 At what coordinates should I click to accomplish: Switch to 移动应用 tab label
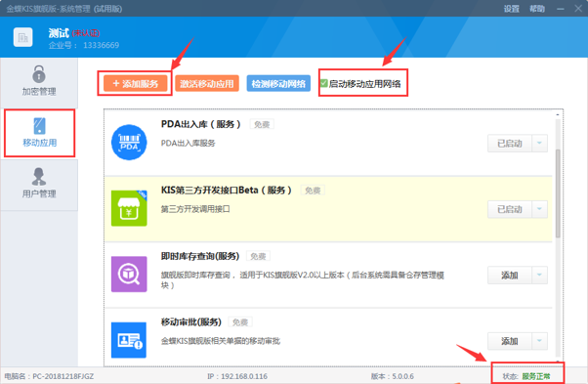point(39,143)
